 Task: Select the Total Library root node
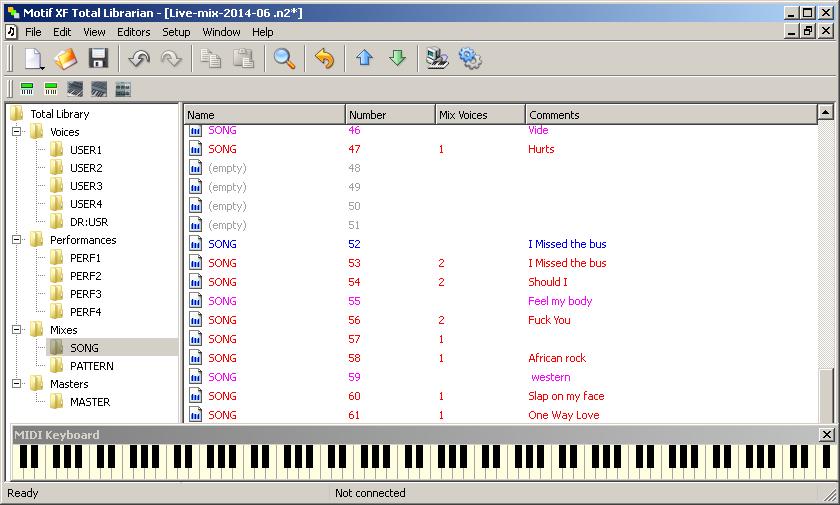click(x=59, y=114)
